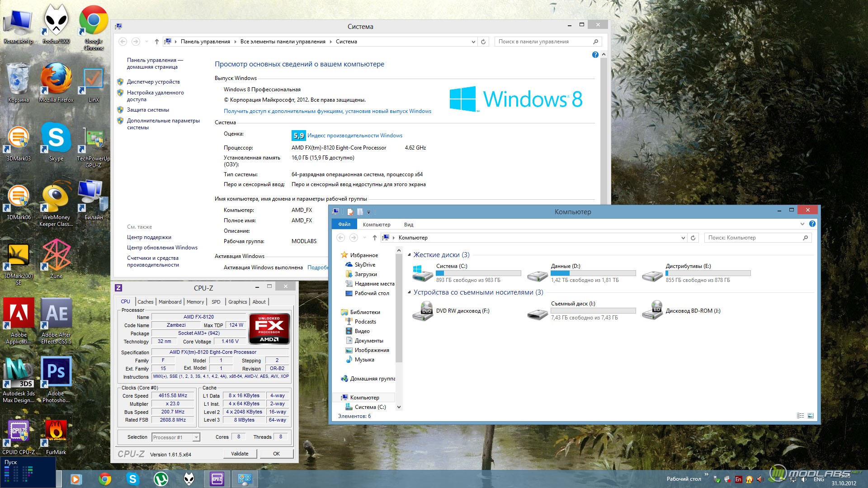Click Дополнительные параметры системы link
This screenshot has height=488, width=868.
(163, 124)
